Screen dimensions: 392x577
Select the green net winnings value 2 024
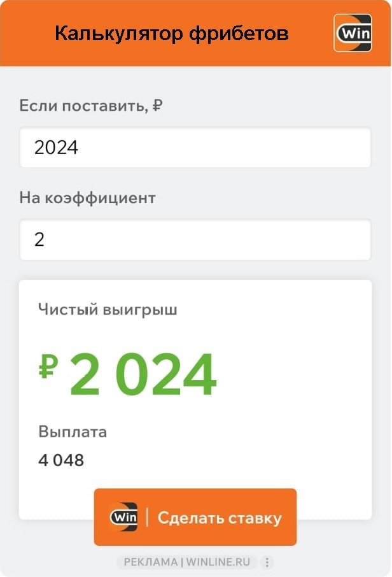click(x=143, y=374)
